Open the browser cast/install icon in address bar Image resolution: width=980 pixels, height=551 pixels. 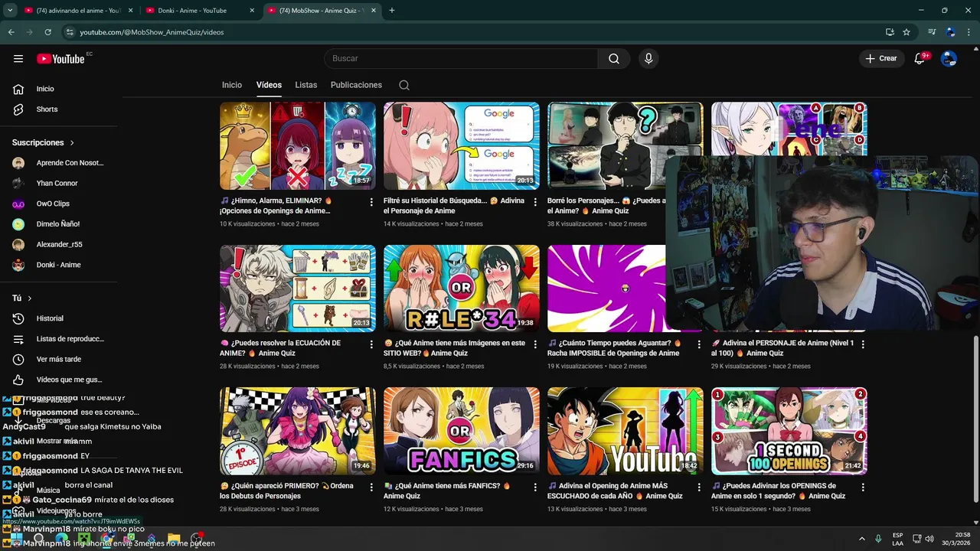(890, 32)
